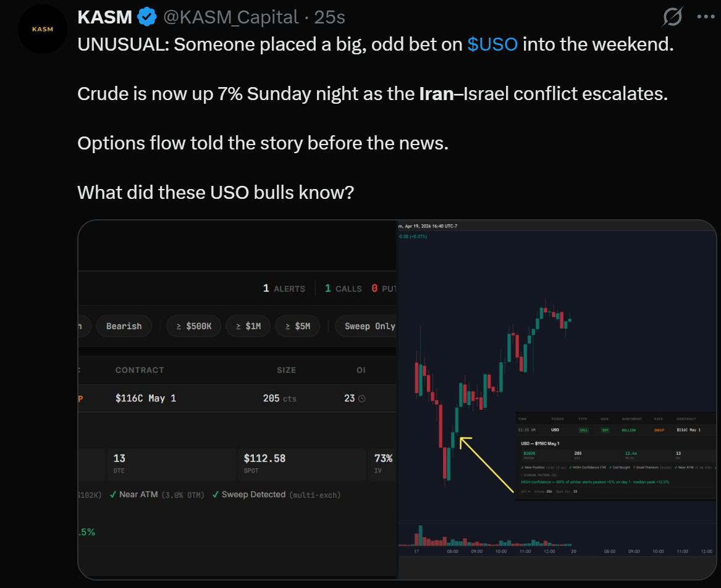The image size is (721, 588).
Task: Click the blue verified badge
Action: tap(147, 17)
